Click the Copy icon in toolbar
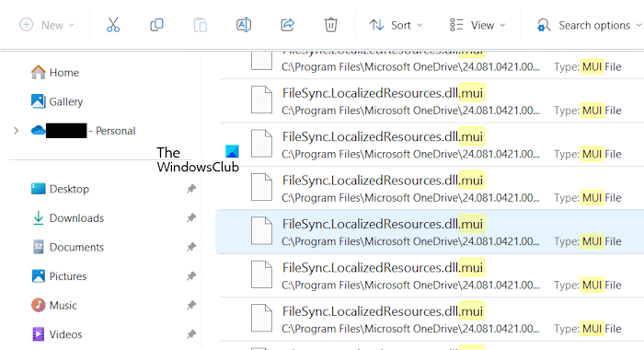 tap(156, 25)
